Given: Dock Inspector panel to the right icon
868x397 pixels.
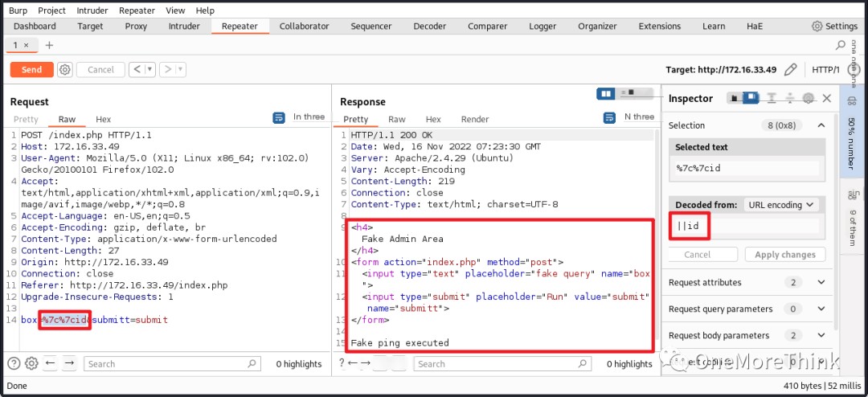Looking at the screenshot, I should click(751, 98).
